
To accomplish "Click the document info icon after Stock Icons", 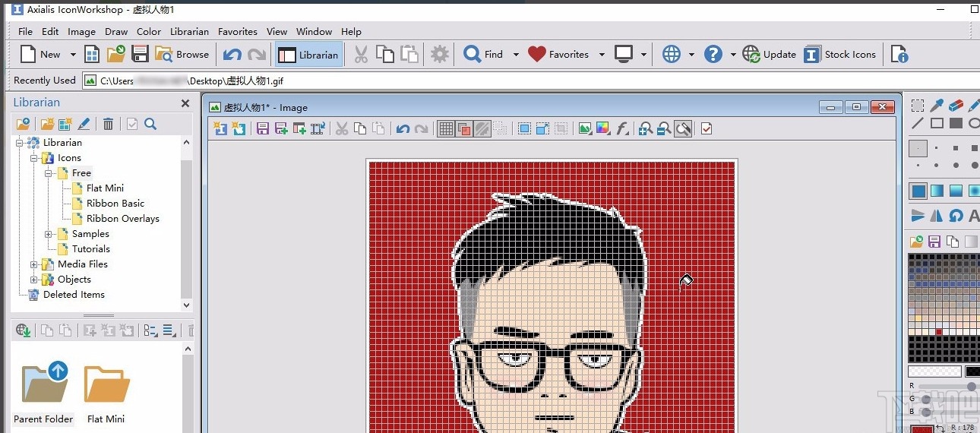I will [x=899, y=54].
